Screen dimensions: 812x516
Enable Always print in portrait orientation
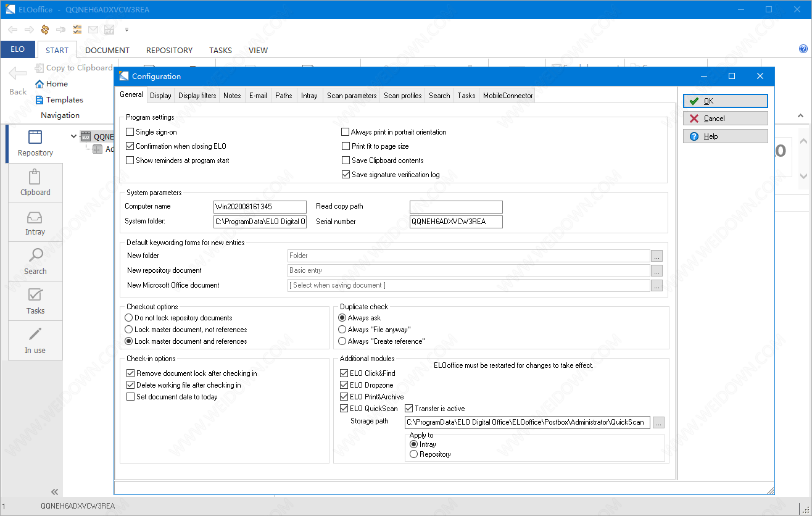pos(346,132)
